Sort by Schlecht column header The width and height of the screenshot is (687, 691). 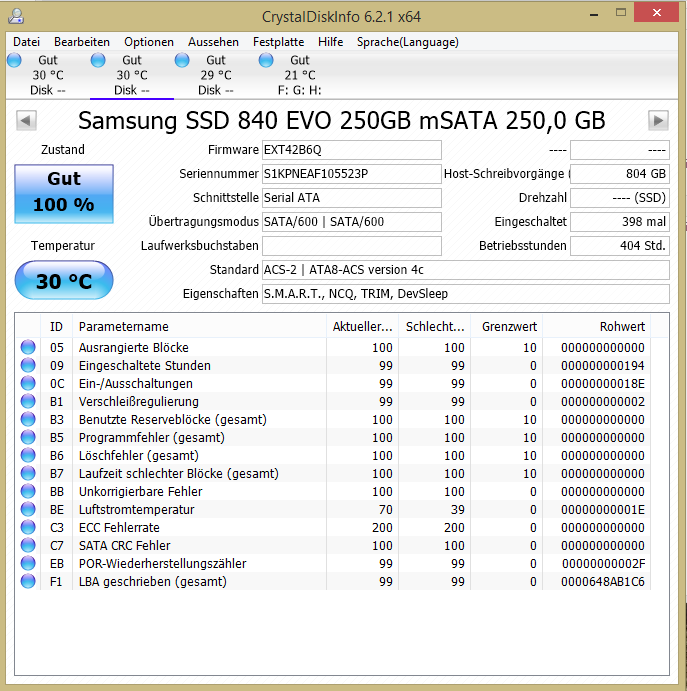(x=434, y=327)
